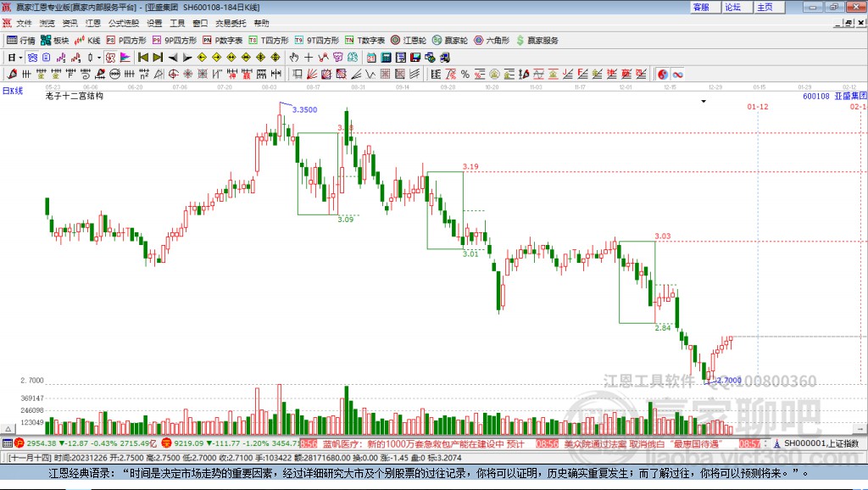
Task: Open the 板块 sector view
Action: coord(54,41)
